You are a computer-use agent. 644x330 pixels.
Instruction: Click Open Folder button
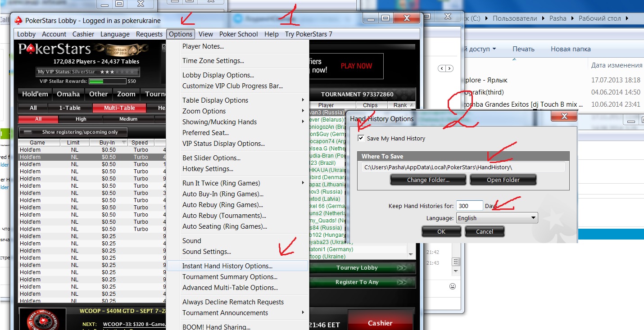(503, 180)
